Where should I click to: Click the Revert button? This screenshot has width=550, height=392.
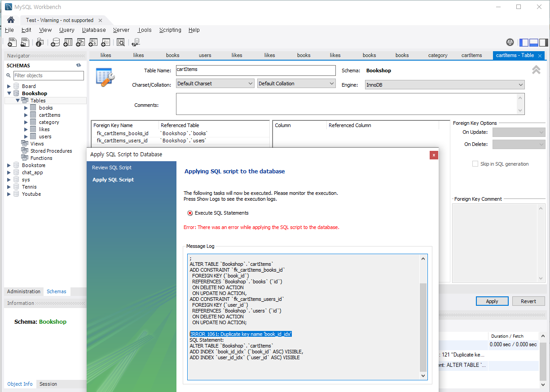(528, 301)
